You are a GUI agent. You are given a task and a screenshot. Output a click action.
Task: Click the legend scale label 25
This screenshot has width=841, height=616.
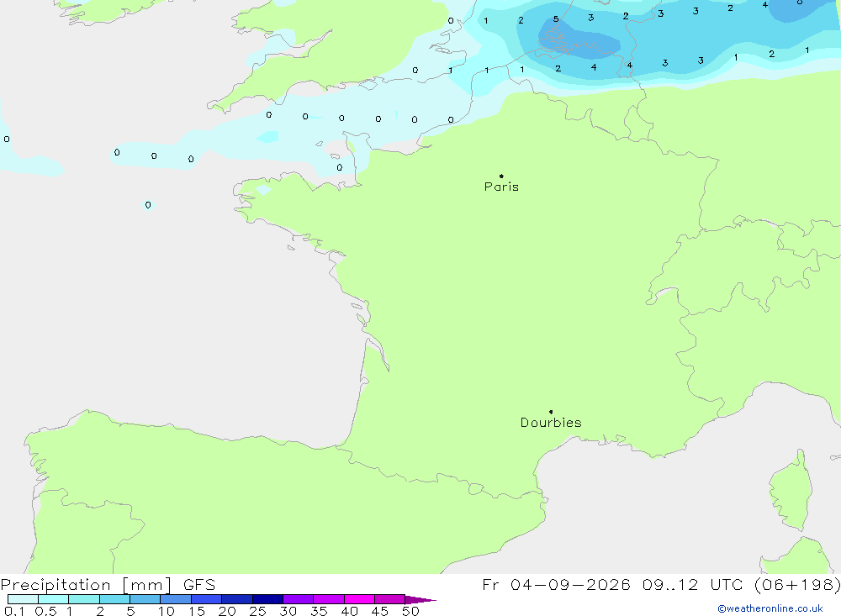coord(257,611)
